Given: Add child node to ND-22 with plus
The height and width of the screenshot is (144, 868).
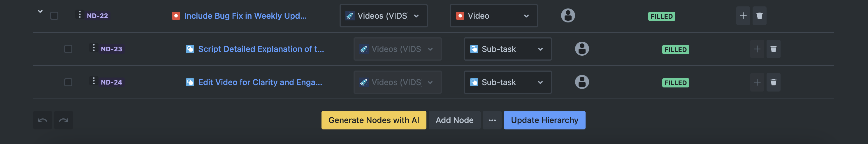Looking at the screenshot, I should pyautogui.click(x=743, y=16).
